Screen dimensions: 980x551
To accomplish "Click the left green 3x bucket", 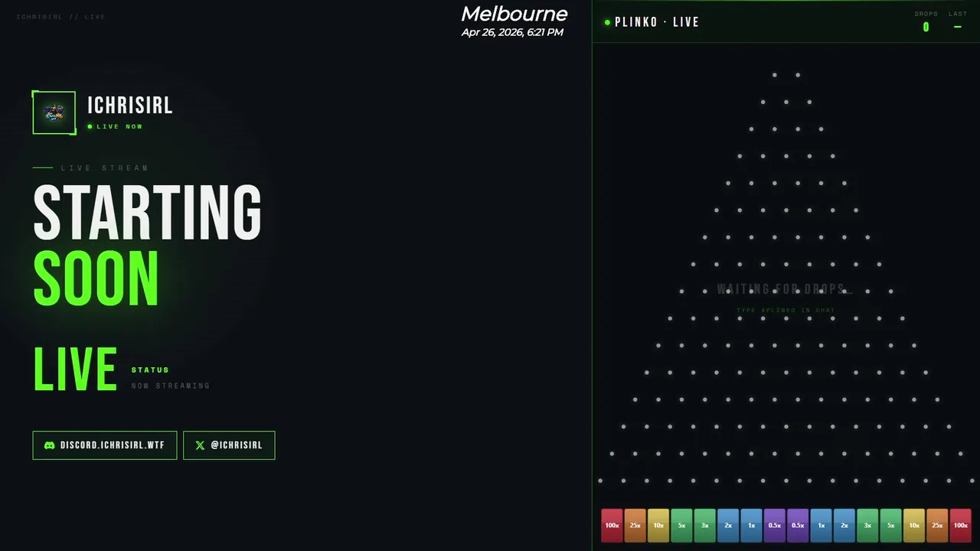I will point(704,526).
